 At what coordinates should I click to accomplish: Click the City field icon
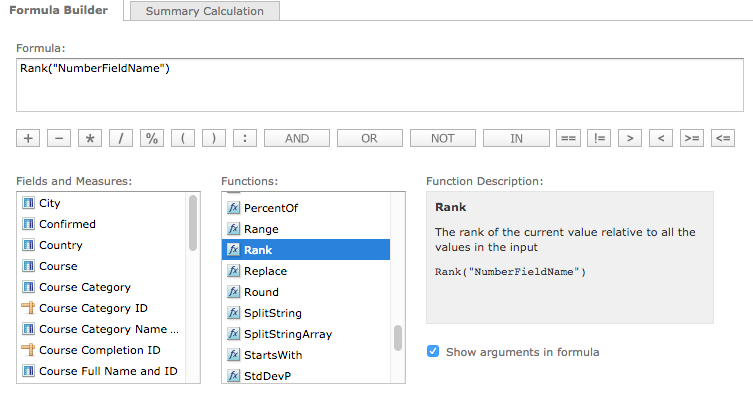coord(28,203)
